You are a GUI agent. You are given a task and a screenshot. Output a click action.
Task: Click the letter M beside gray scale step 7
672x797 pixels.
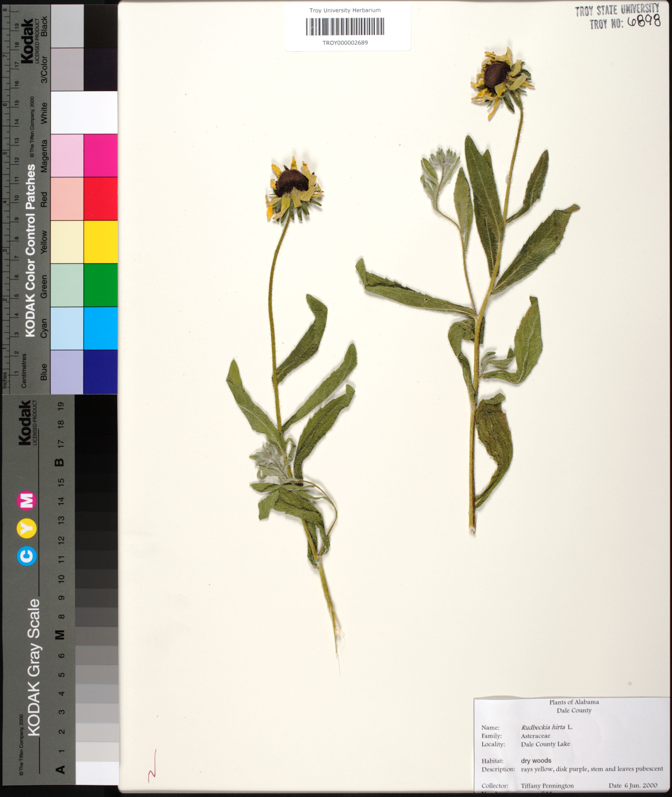(x=60, y=635)
